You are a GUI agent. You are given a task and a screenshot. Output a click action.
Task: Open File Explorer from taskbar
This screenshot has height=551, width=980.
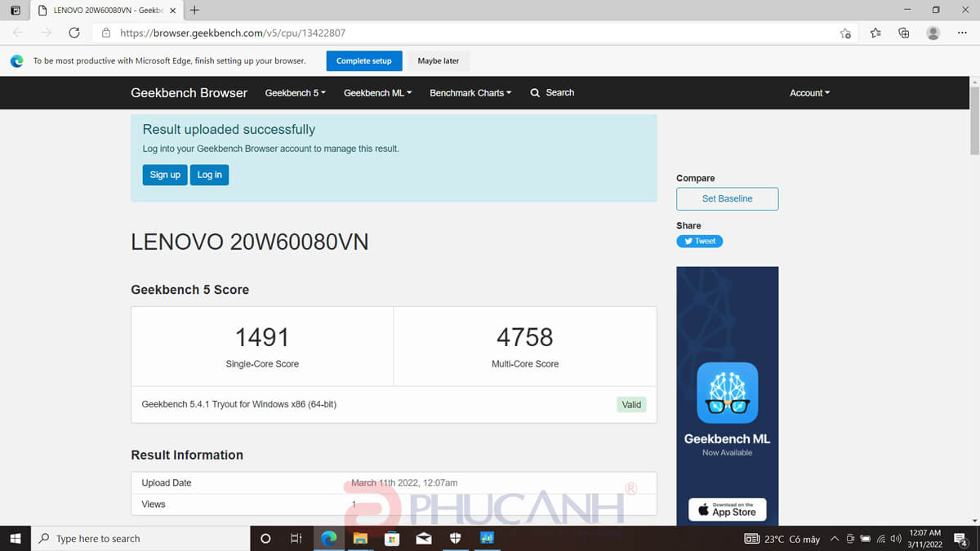tap(360, 538)
